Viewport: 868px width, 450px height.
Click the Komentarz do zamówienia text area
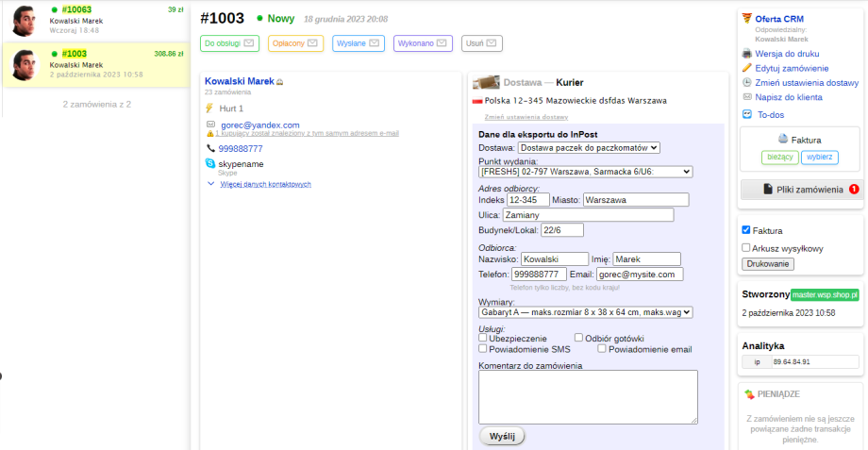pyautogui.click(x=588, y=396)
